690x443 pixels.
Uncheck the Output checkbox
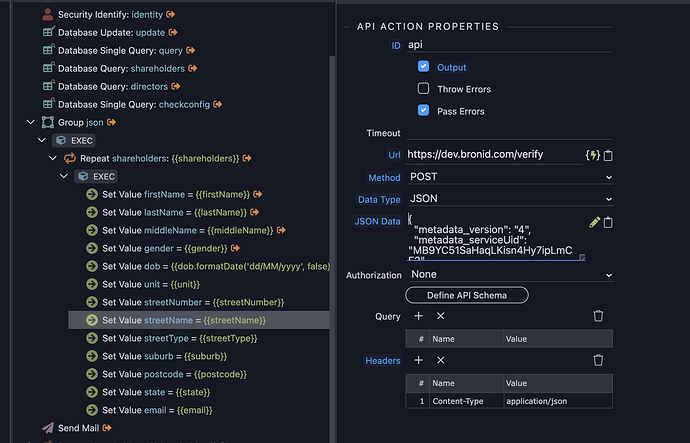click(x=423, y=66)
